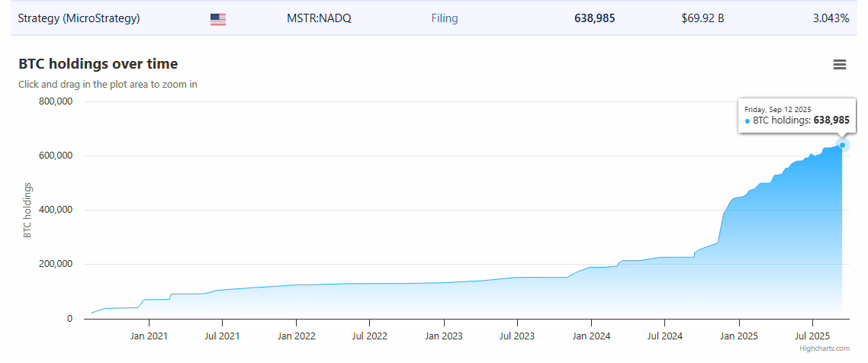The height and width of the screenshot is (363, 868).
Task: Click the vertical "BTC holdings" axis title
Action: pos(27,210)
